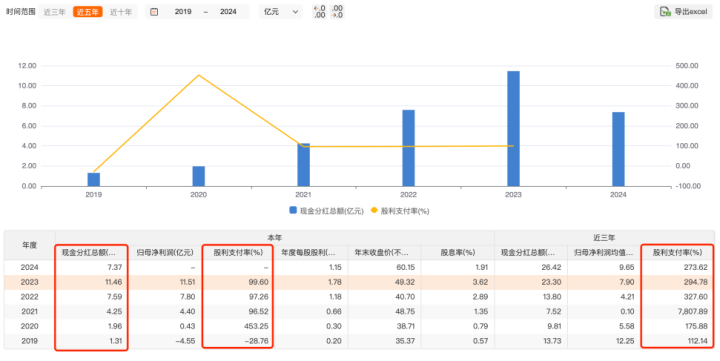Open the 亿元 unit dropdown
This screenshot has height=361, width=720.
pos(281,12)
